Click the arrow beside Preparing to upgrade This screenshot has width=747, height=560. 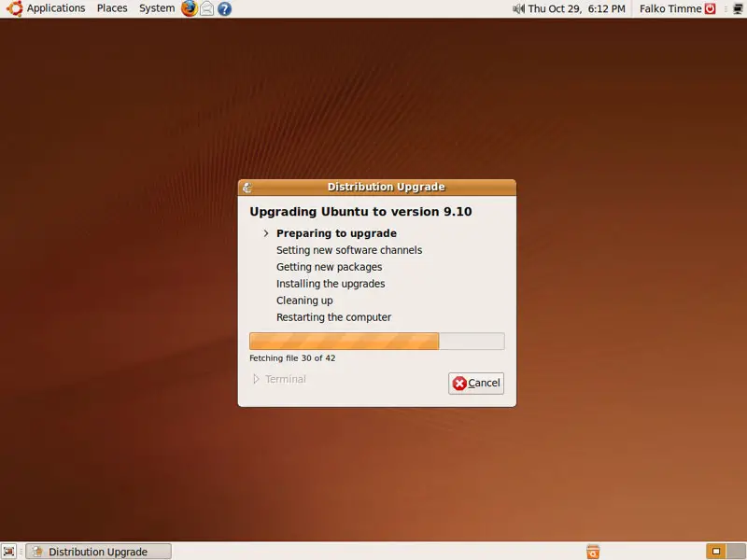pyautogui.click(x=266, y=233)
